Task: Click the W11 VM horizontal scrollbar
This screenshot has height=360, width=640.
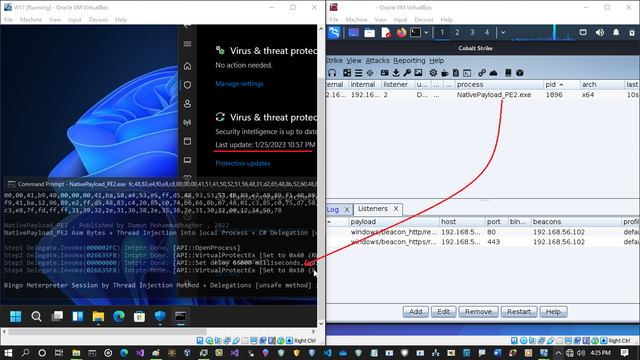Action: pos(107,332)
